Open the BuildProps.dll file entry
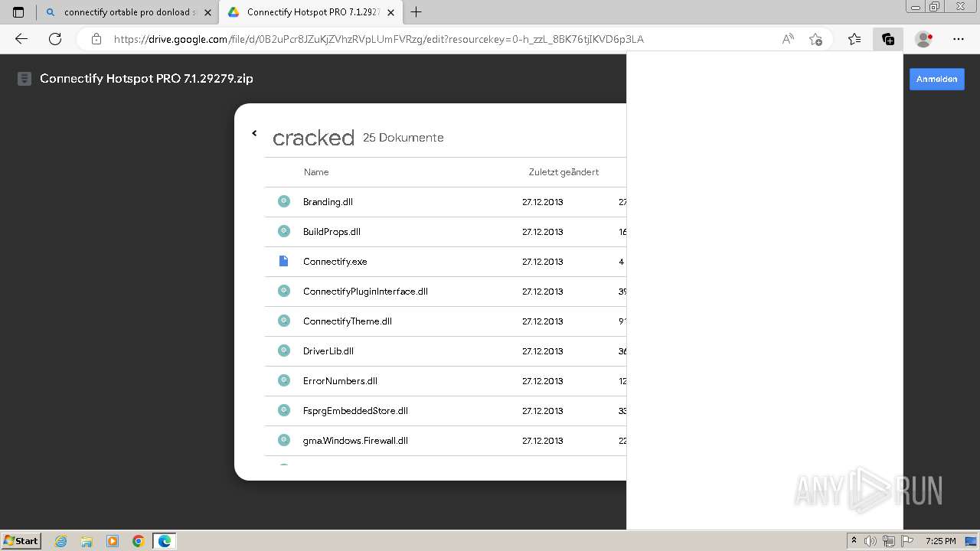 point(332,232)
